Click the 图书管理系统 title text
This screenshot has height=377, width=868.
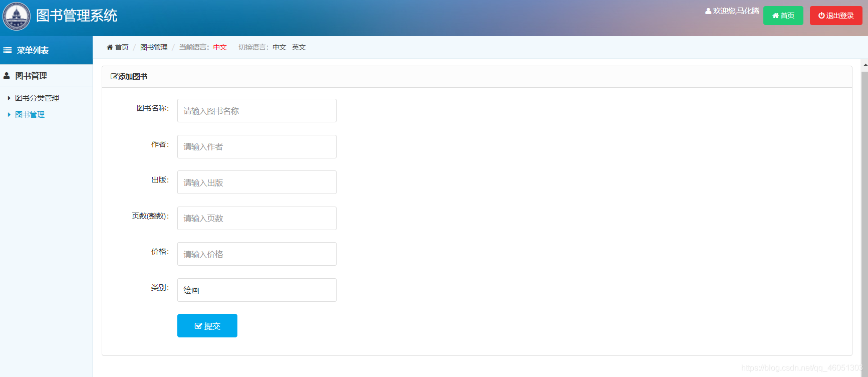pyautogui.click(x=77, y=16)
